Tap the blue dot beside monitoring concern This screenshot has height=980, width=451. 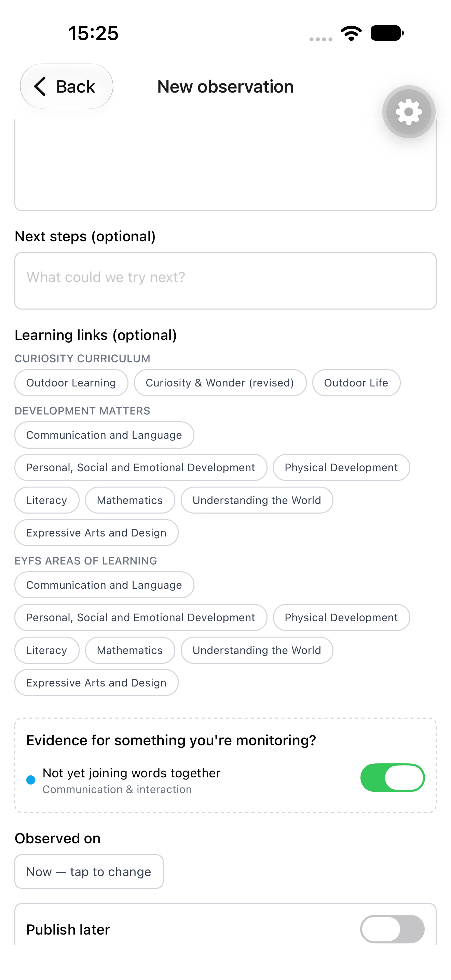(x=31, y=780)
